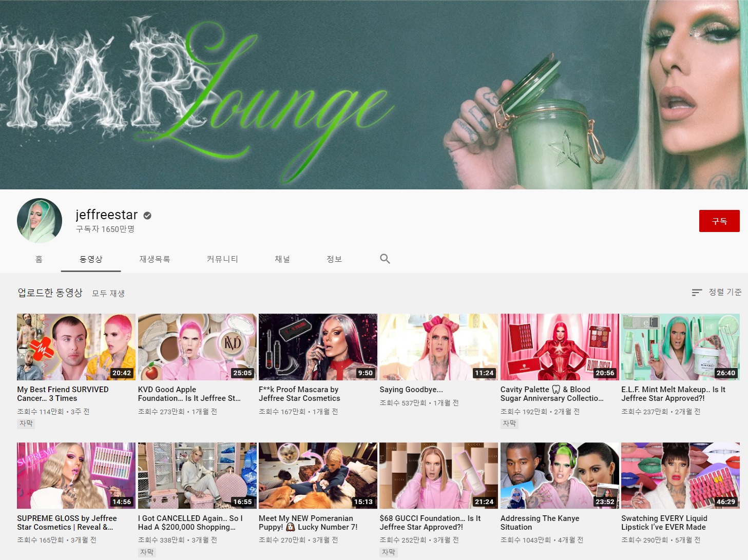
Task: Click the 자막 badge under Cavity Palette video
Action: coord(509,423)
